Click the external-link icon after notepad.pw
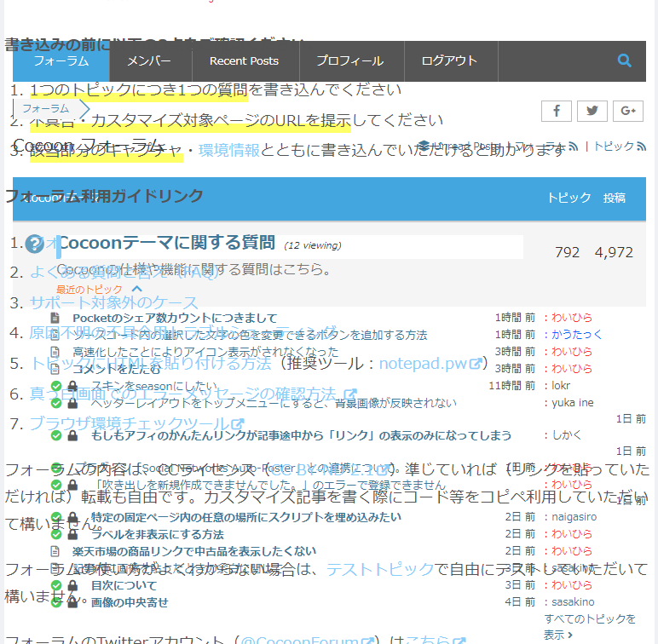 pos(475,364)
